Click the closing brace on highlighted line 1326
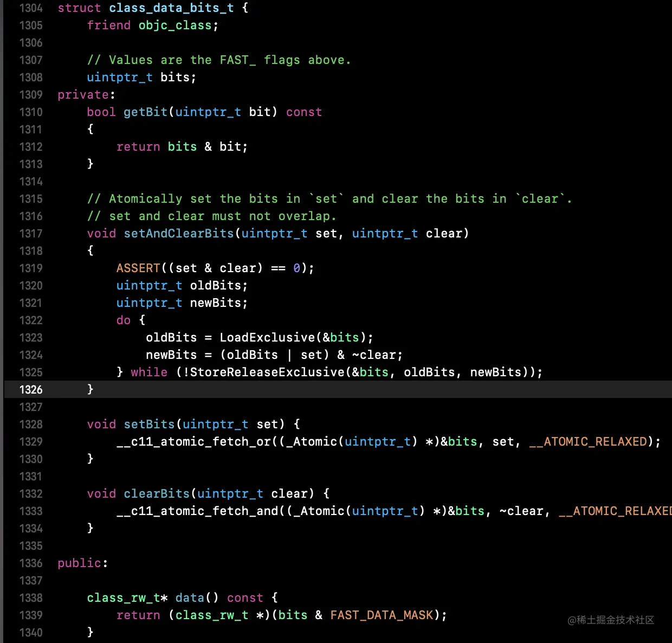 coord(90,390)
